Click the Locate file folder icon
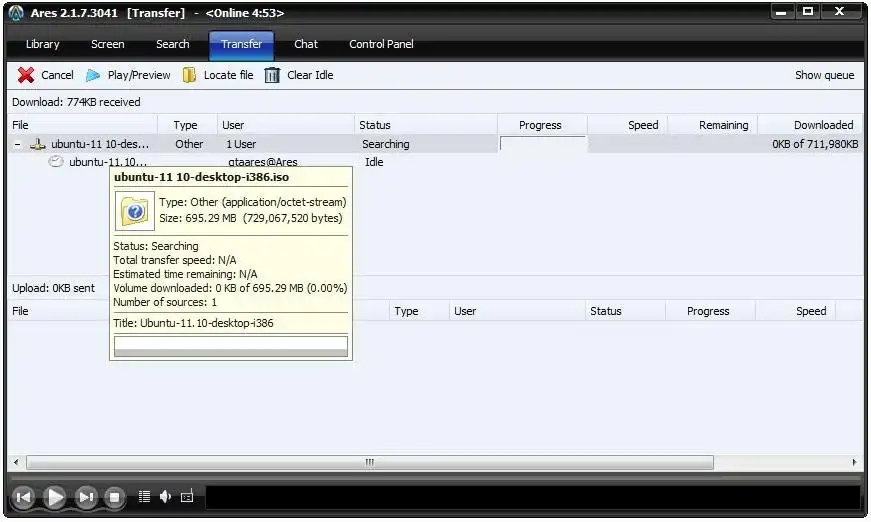Screen dimensions: 871x522 point(189,75)
